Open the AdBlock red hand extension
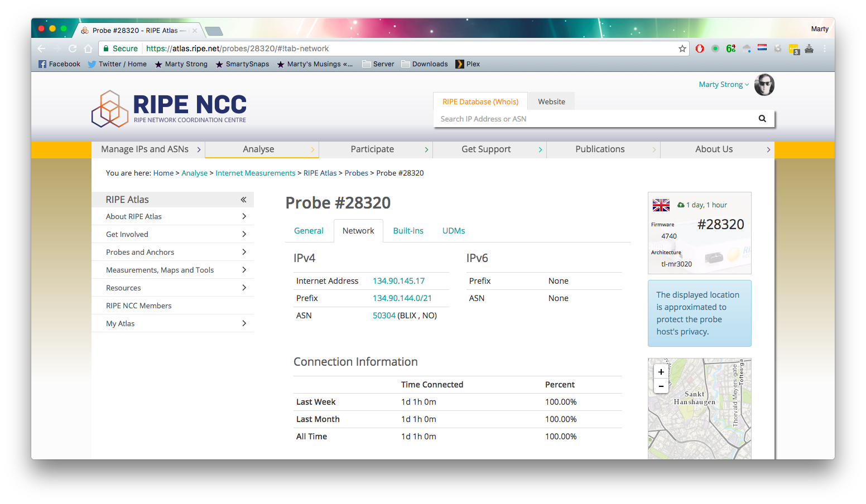Image resolution: width=866 pixels, height=504 pixels. coord(700,49)
